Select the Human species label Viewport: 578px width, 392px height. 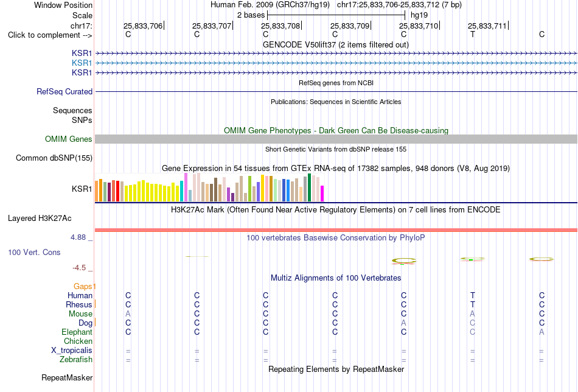(x=80, y=295)
